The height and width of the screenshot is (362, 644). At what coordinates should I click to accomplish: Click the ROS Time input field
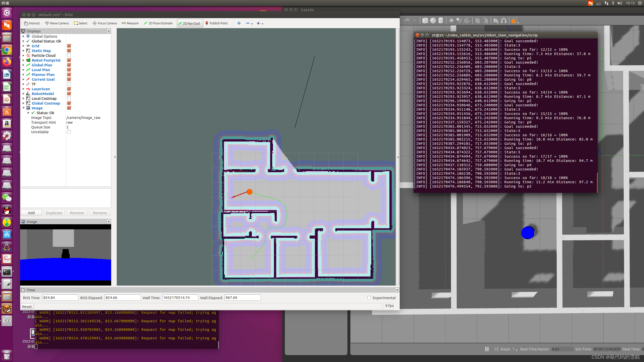[x=60, y=298]
